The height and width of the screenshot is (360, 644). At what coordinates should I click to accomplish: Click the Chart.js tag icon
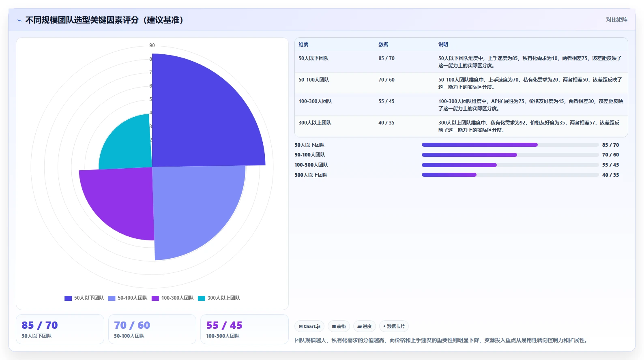click(x=301, y=327)
